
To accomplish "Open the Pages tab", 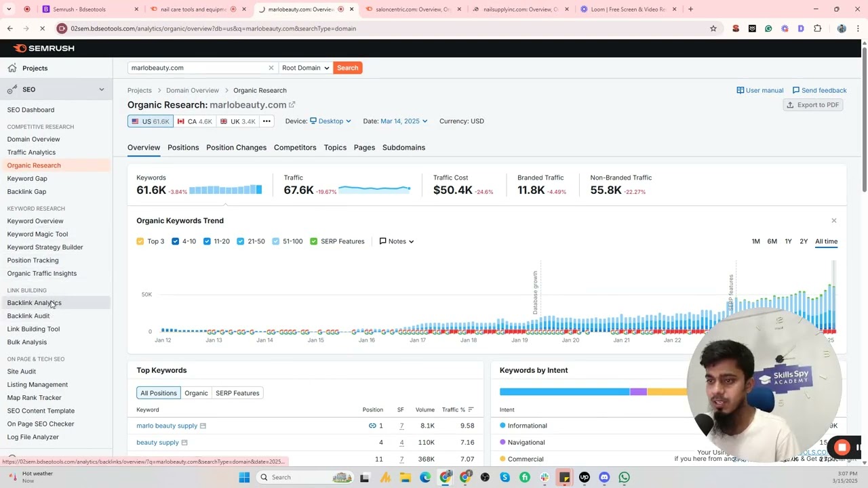I will [x=364, y=148].
